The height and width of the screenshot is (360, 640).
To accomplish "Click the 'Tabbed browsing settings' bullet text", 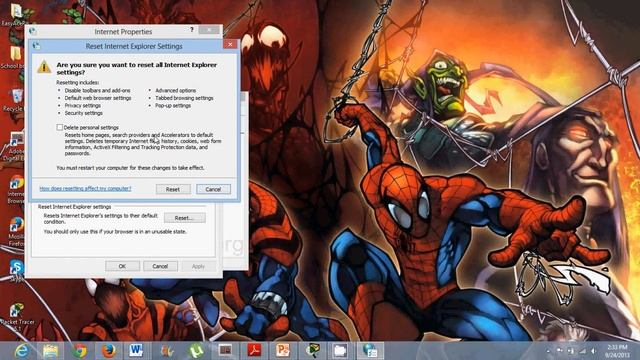I will click(x=184, y=98).
